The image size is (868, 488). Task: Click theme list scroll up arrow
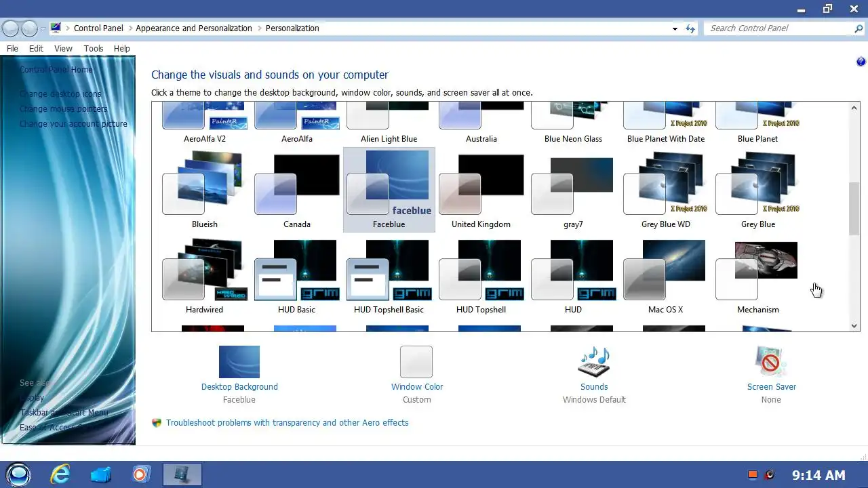pyautogui.click(x=854, y=108)
